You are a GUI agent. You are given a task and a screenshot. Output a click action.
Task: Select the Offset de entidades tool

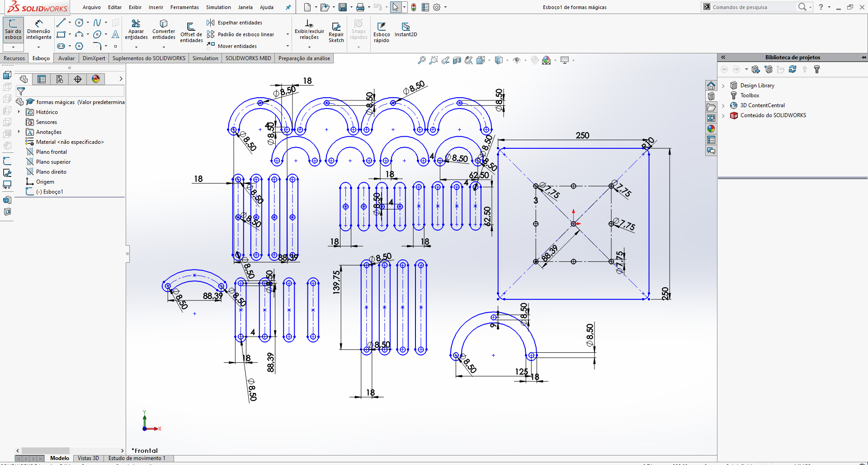pyautogui.click(x=191, y=32)
